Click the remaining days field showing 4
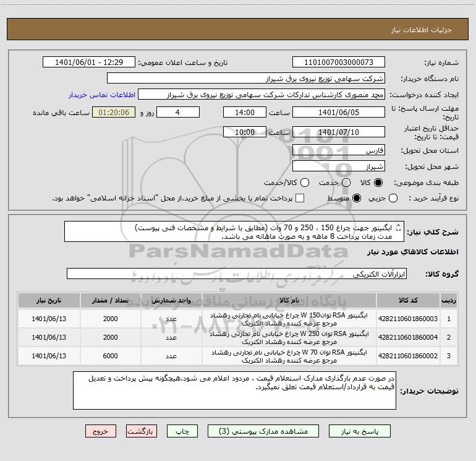 pyautogui.click(x=178, y=112)
